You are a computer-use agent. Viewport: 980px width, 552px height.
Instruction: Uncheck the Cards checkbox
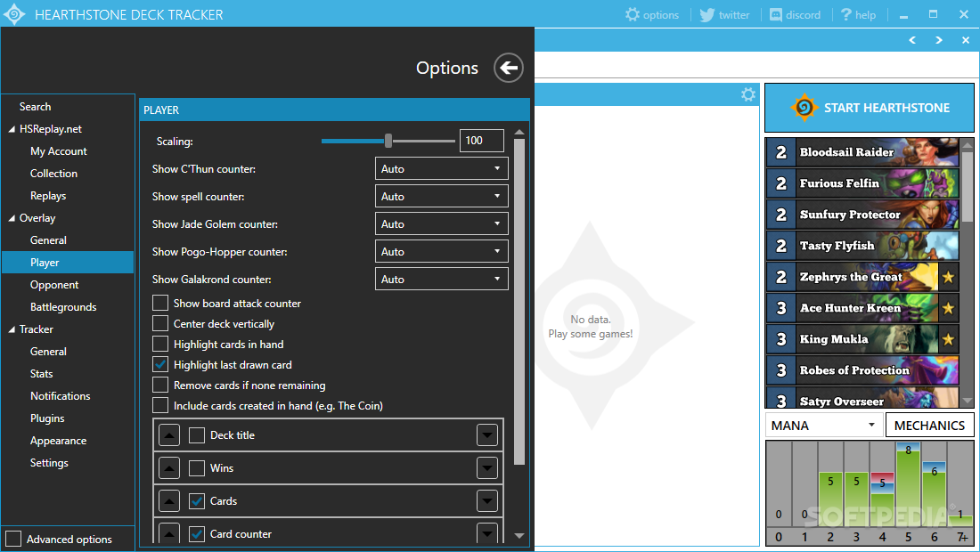pos(197,500)
